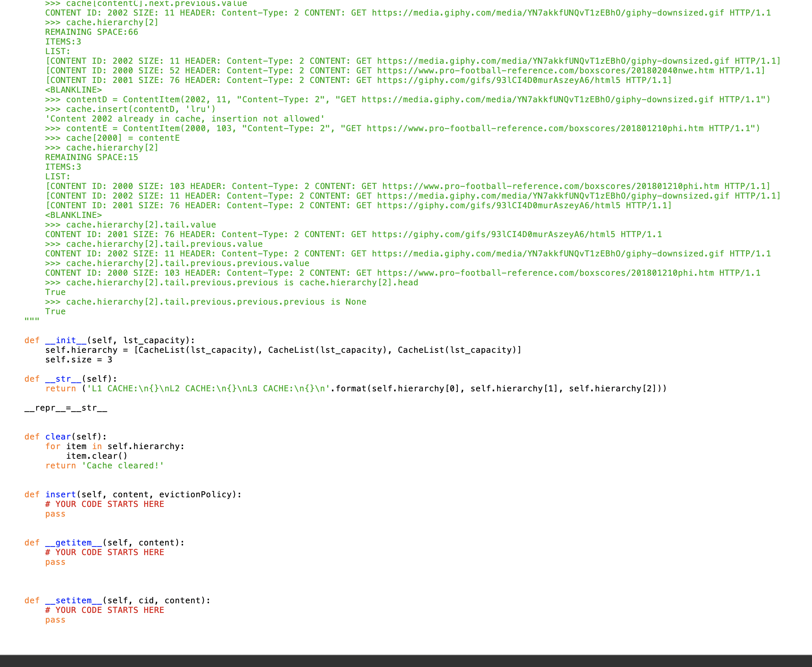Screen dimensions: 812x667
Task: Select the 'Cache cleared!' return string
Action: 122,465
